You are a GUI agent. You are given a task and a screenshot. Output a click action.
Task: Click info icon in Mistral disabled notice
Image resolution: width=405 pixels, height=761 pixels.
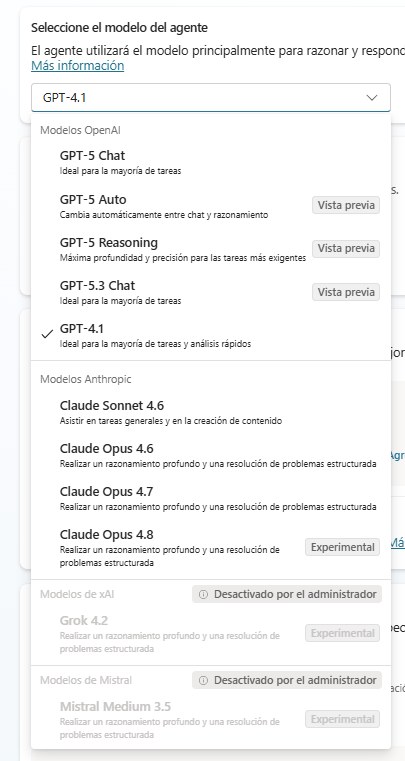click(x=203, y=680)
